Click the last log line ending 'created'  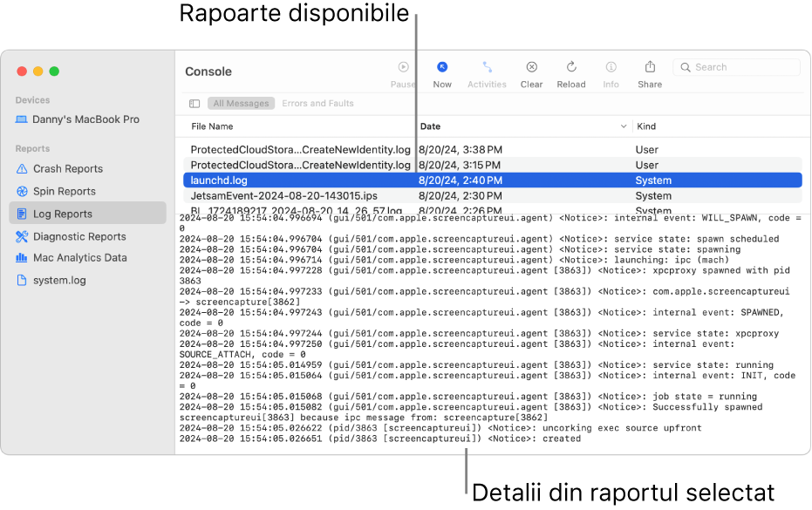click(380, 439)
